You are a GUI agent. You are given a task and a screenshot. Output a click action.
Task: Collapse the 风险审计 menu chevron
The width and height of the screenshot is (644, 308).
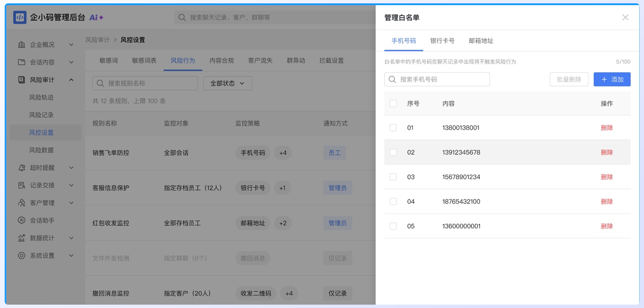point(71,80)
